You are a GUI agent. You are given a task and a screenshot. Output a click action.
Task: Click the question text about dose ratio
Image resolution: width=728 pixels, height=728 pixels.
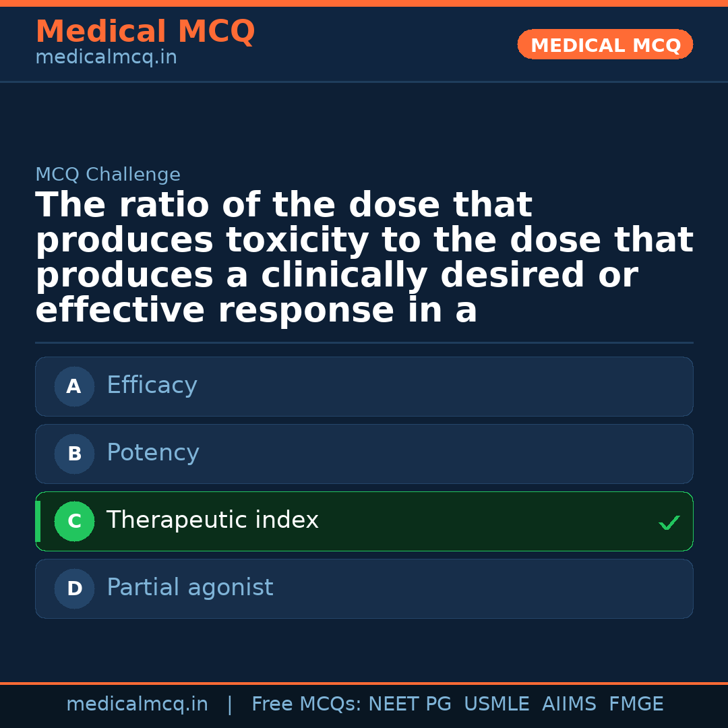[364, 257]
